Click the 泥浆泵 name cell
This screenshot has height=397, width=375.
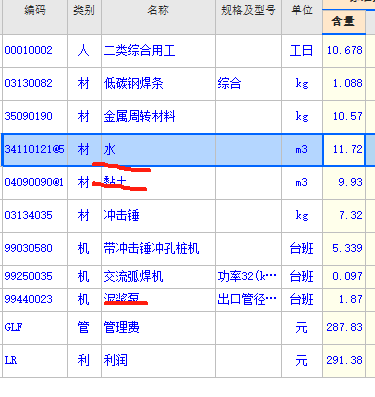point(158,299)
